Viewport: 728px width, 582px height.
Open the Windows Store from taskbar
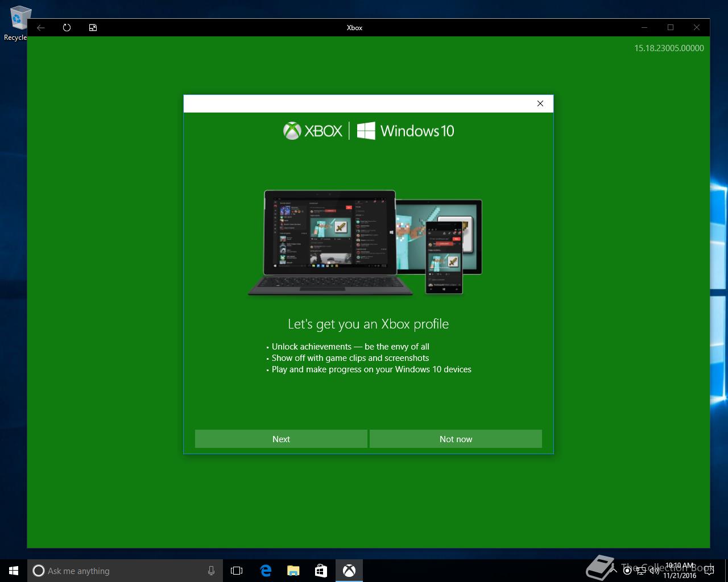(321, 571)
